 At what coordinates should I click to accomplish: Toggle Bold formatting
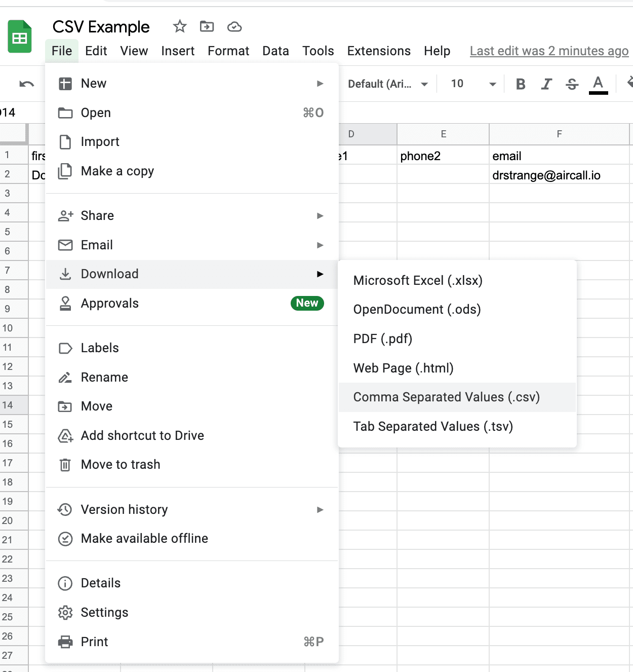coord(520,84)
